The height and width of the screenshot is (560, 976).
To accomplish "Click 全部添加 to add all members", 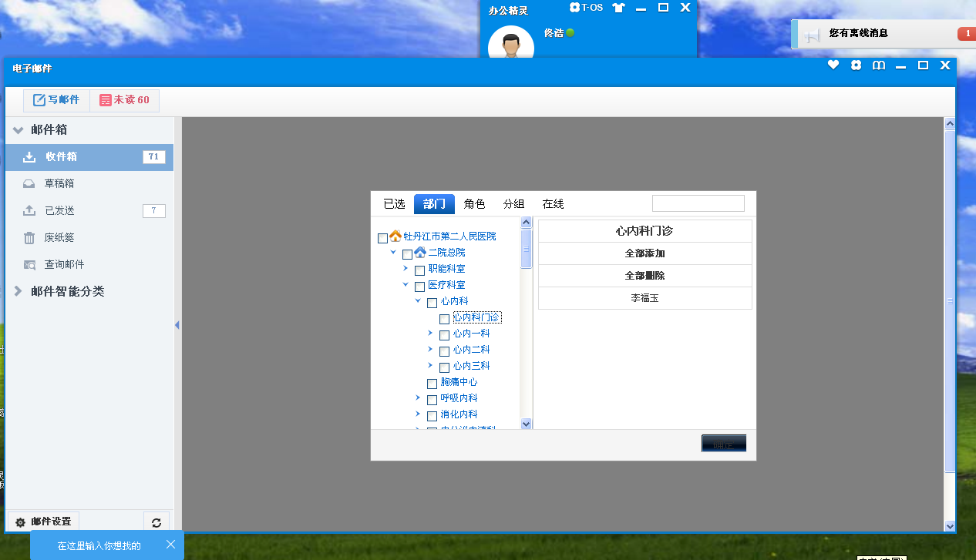I will point(644,253).
